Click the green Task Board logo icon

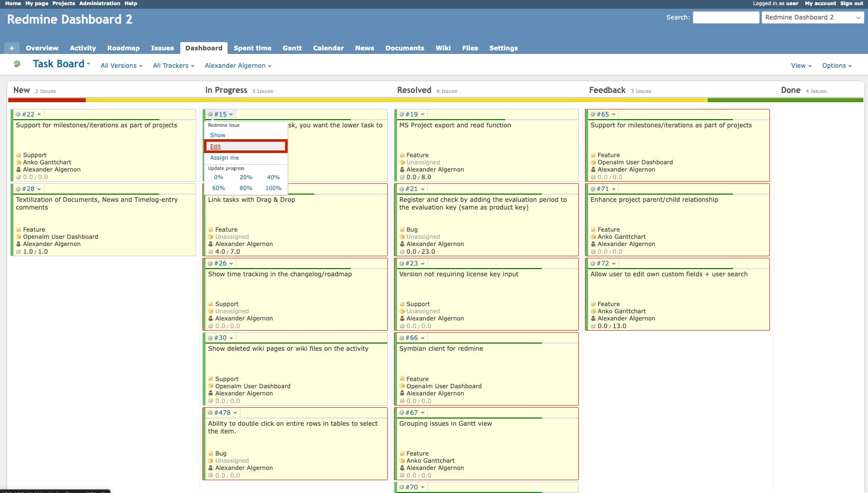(17, 64)
